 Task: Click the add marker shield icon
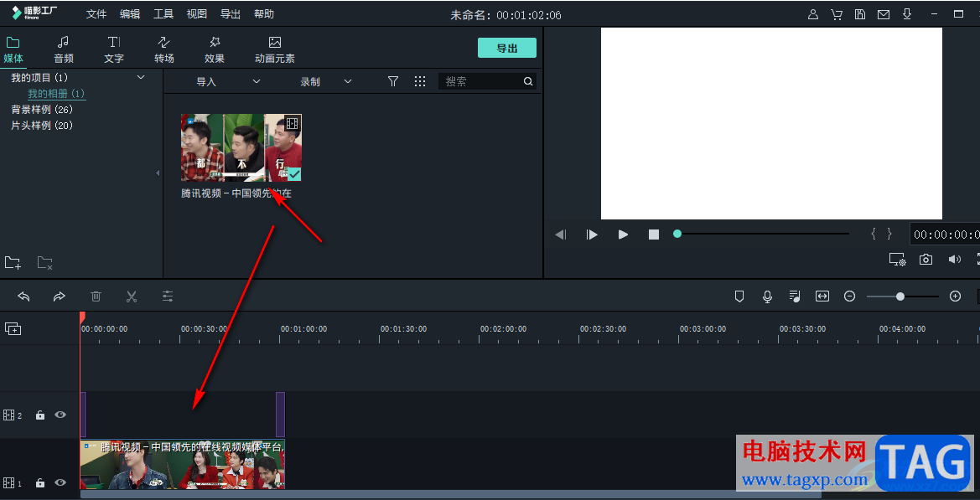tap(739, 296)
